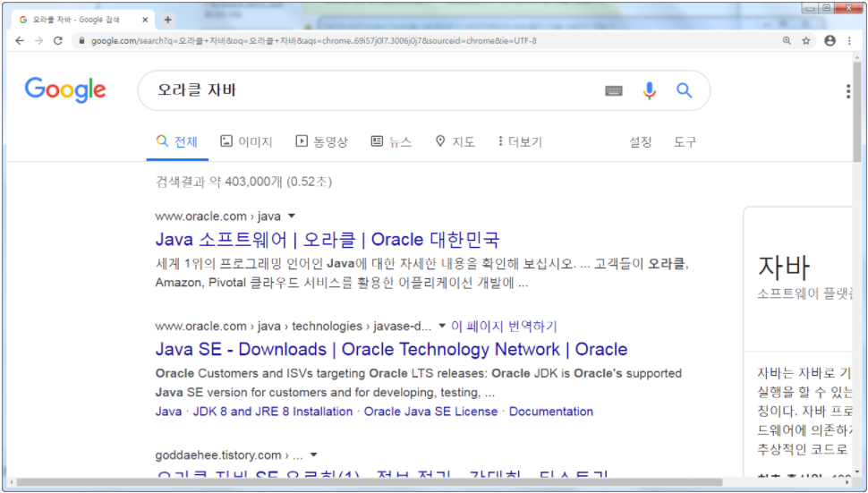Screen dimensions: 868x493
Task: Open the Java sitelink
Action: [x=168, y=412]
